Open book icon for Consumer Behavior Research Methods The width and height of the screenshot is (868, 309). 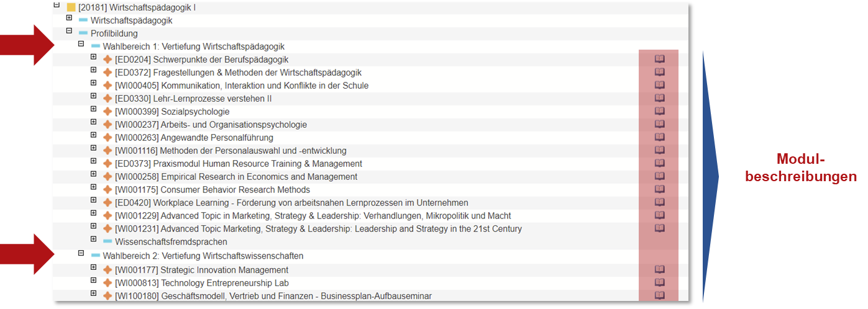pos(659,189)
